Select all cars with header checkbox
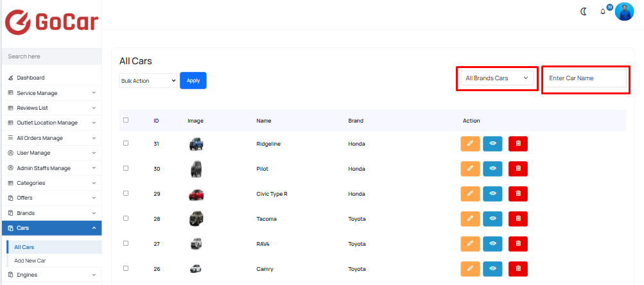This screenshot has height=285, width=644. click(x=126, y=120)
